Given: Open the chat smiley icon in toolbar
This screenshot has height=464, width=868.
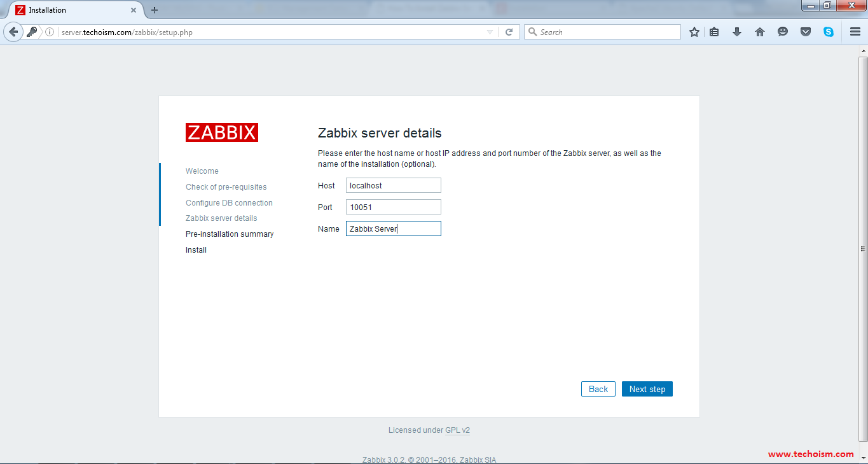Looking at the screenshot, I should coord(783,32).
